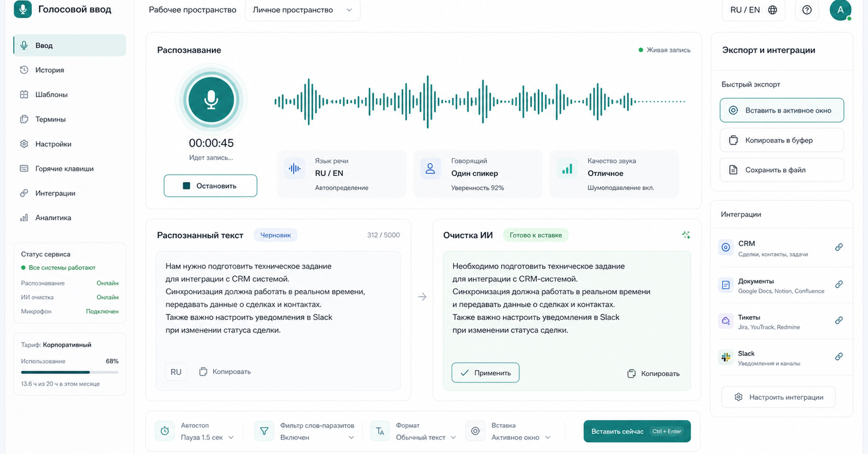Copy the Очистка ИИ cleaned text

(653, 373)
